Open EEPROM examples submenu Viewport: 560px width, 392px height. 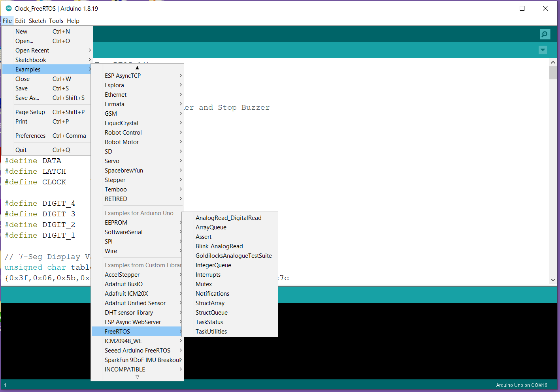pyautogui.click(x=138, y=223)
